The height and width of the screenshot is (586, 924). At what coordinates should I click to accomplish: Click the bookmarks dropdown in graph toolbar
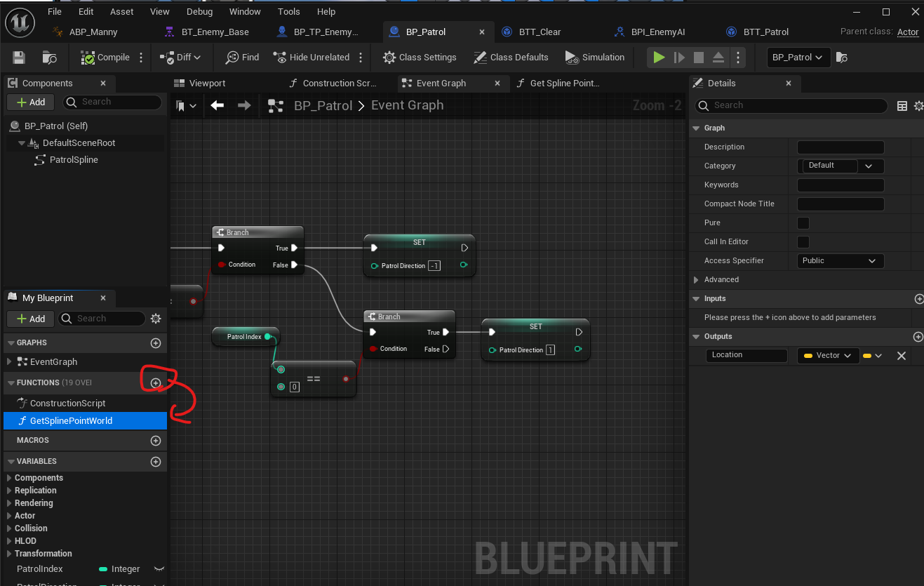(x=187, y=105)
